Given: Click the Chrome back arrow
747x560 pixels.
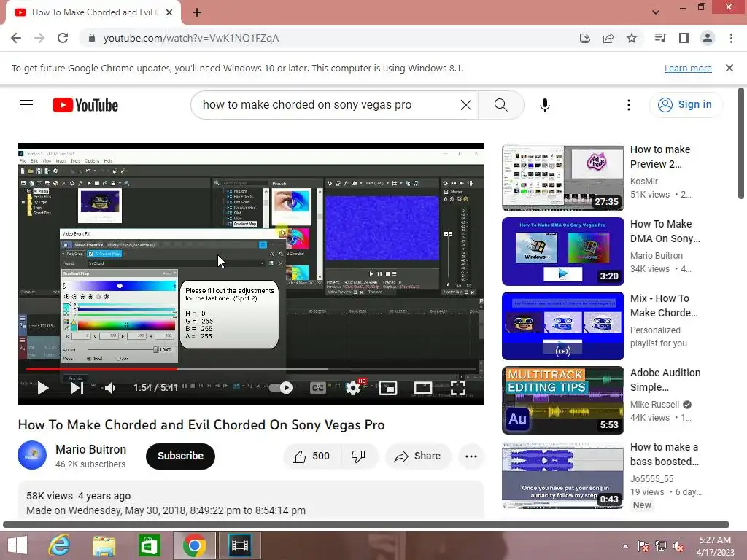Looking at the screenshot, I should 16,38.
